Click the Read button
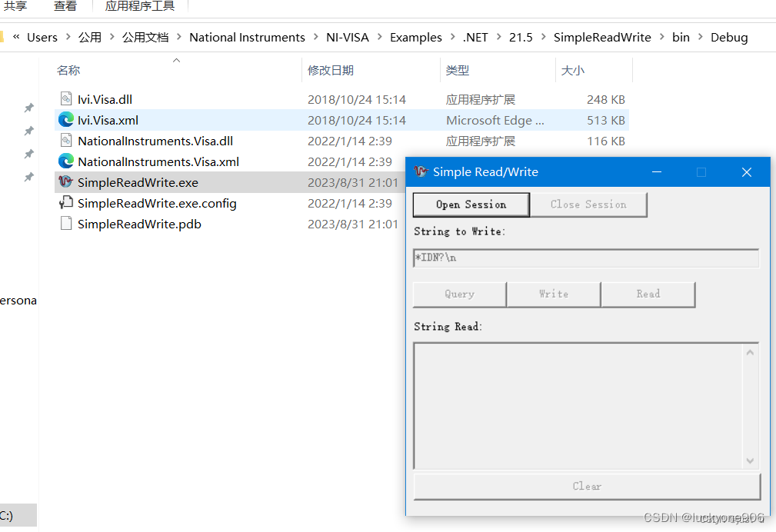 click(x=648, y=294)
